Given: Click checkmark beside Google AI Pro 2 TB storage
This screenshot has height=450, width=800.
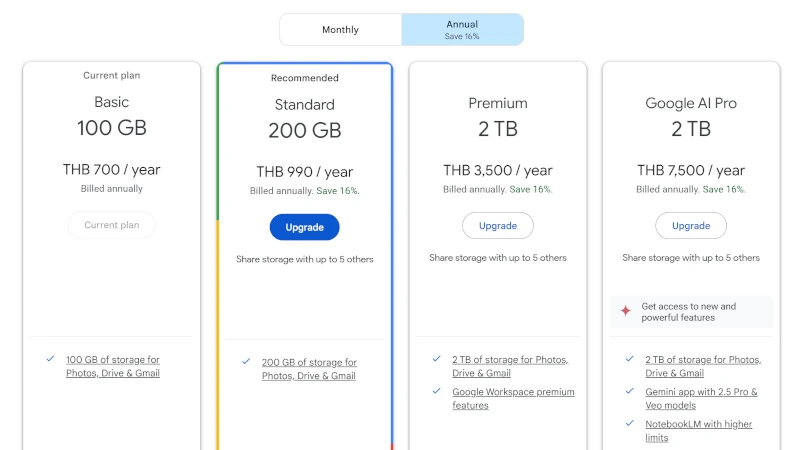Looking at the screenshot, I should click(630, 359).
